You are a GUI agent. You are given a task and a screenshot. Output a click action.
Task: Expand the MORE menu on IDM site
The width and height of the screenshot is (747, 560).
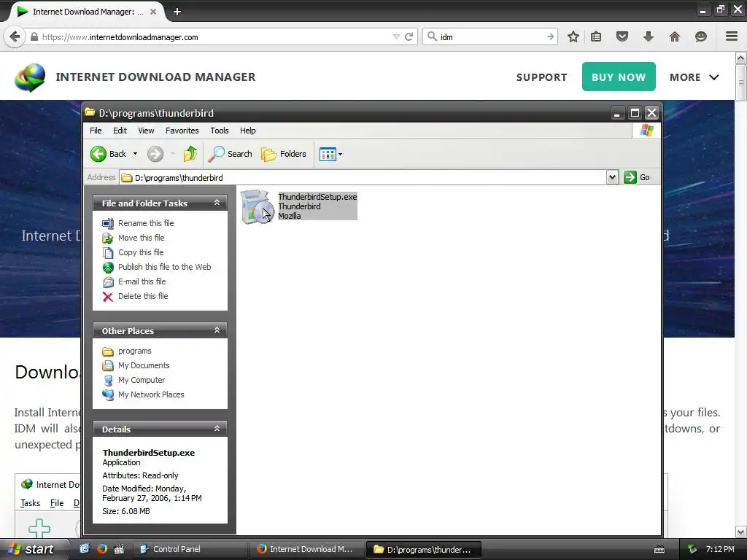pos(694,77)
